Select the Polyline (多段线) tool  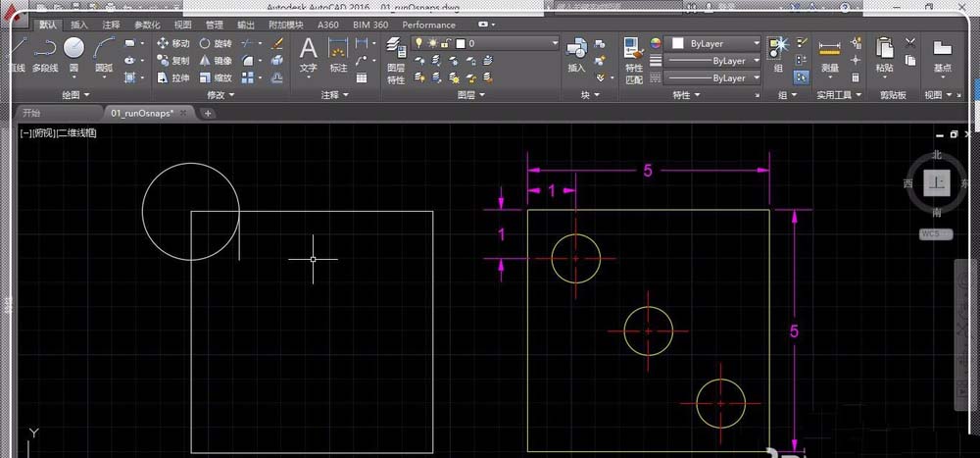click(x=45, y=53)
